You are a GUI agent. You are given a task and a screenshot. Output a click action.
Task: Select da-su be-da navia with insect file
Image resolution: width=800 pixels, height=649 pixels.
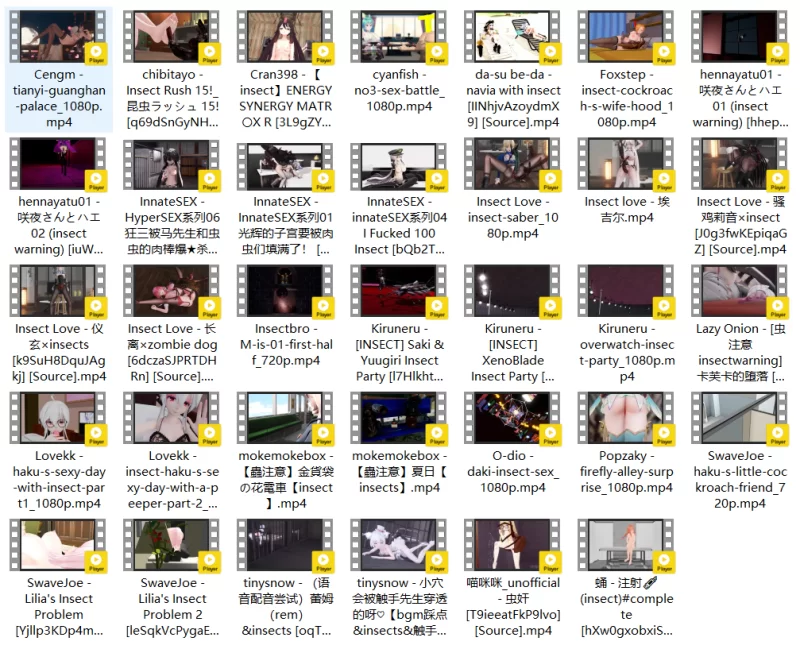pos(512,70)
